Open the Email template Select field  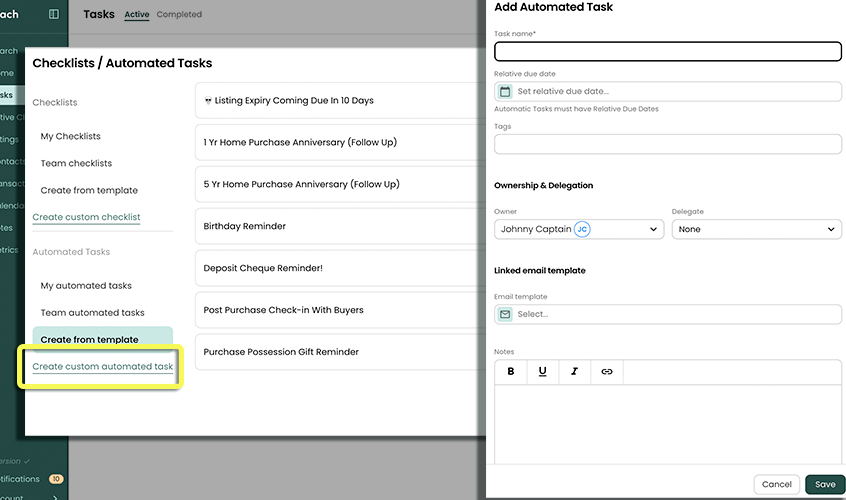(x=675, y=314)
